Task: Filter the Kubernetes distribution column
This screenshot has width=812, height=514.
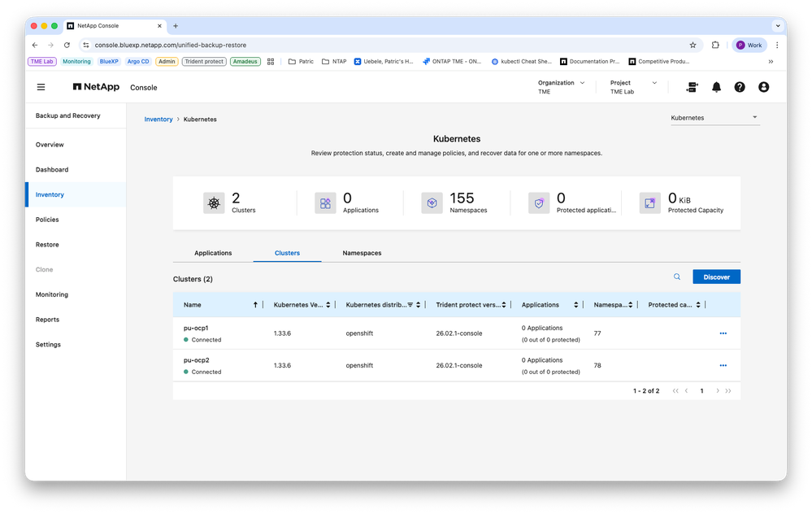Action: 410,305
